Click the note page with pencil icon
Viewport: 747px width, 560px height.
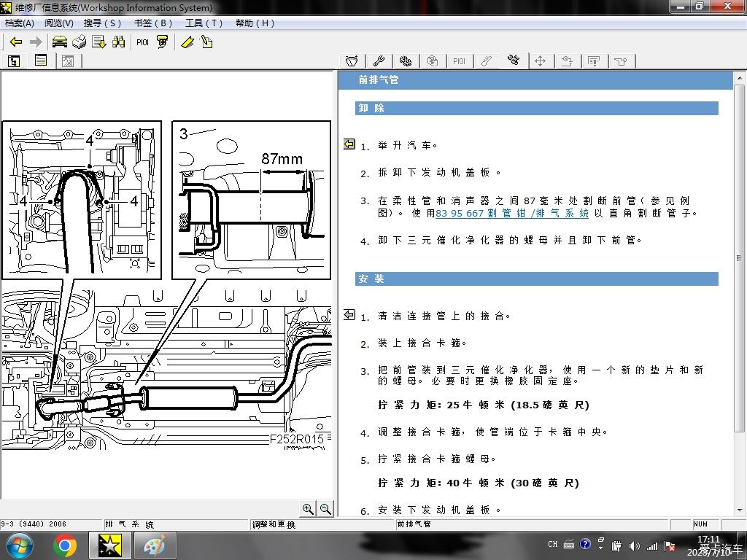pos(206,42)
